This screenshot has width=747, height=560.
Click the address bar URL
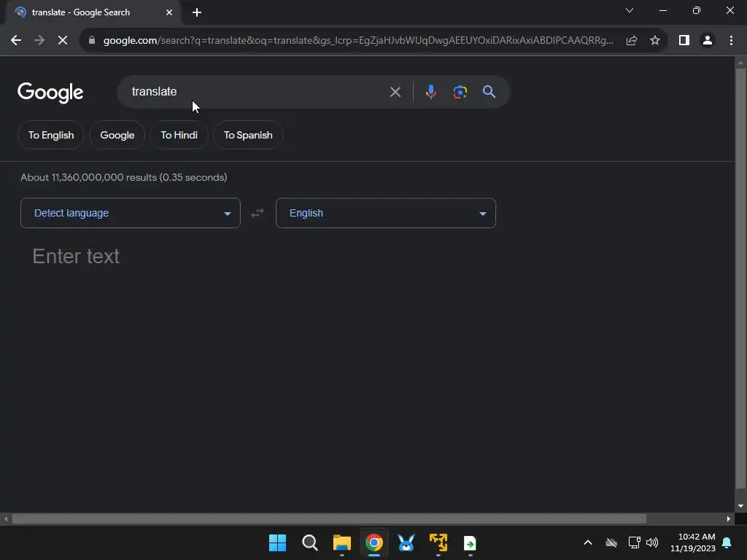coord(358,41)
